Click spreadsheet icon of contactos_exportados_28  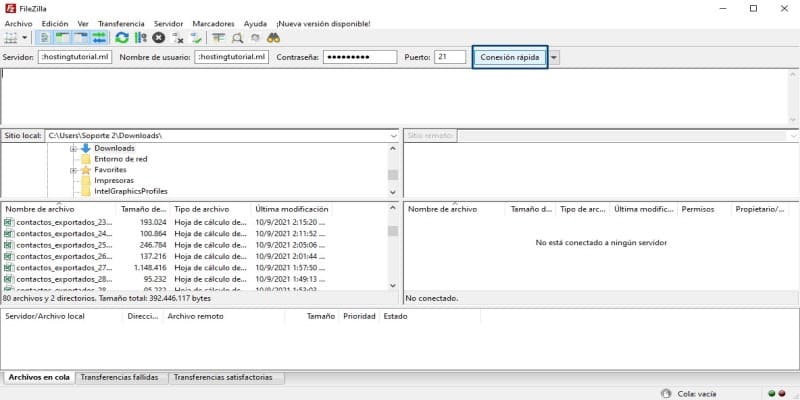pyautogui.click(x=9, y=279)
